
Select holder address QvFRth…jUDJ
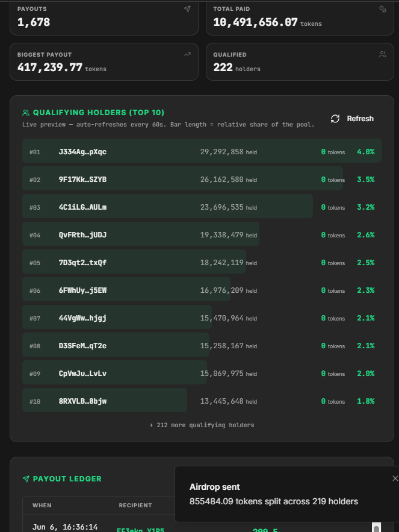pyautogui.click(x=82, y=235)
